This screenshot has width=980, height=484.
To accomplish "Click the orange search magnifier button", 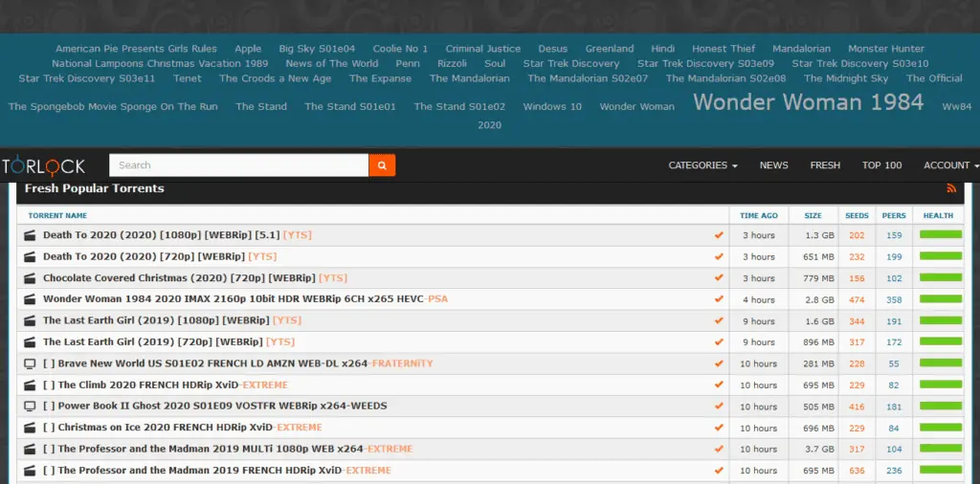I will click(x=382, y=165).
